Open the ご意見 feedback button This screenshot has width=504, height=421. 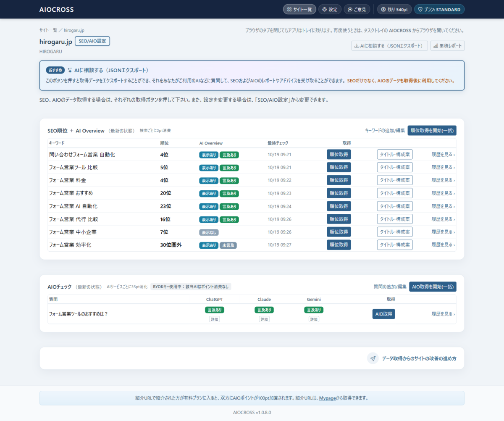(357, 9)
